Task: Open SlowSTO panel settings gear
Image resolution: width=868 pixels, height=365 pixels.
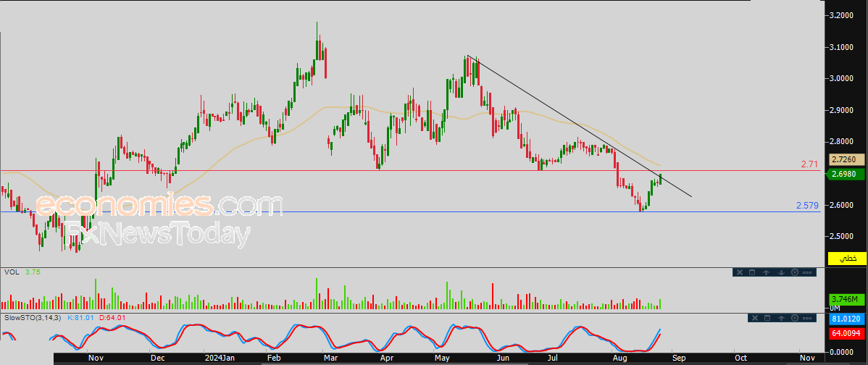Action: pos(795,318)
